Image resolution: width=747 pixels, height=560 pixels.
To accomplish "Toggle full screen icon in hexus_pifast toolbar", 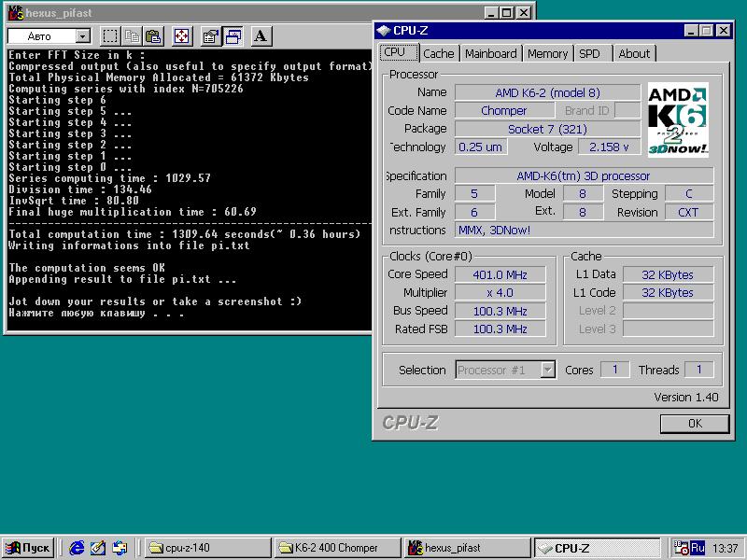I will click(x=182, y=36).
